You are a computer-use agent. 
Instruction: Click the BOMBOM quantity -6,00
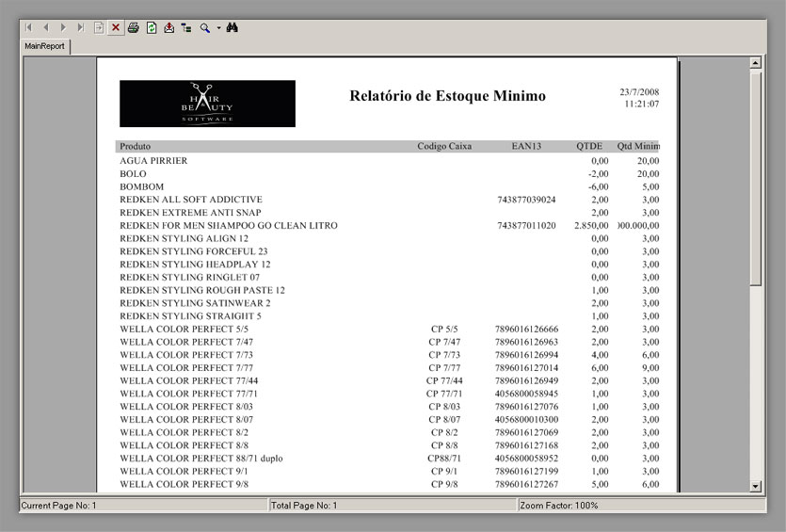point(599,187)
